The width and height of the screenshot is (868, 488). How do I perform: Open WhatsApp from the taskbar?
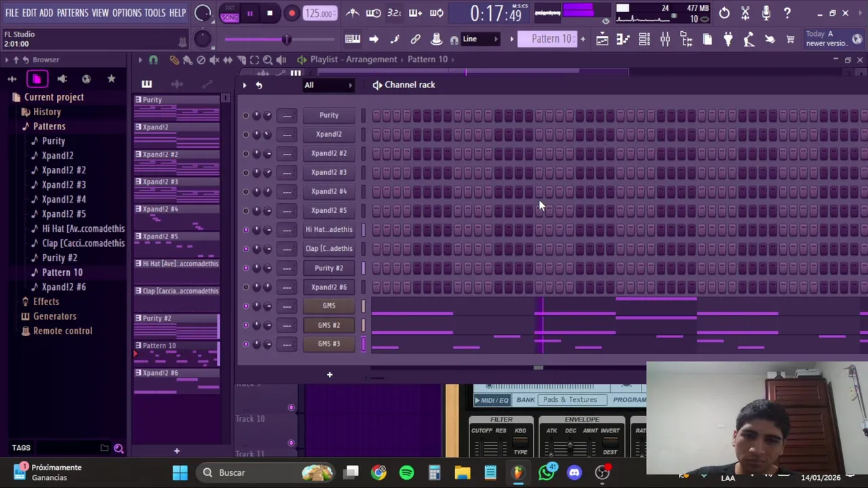pyautogui.click(x=547, y=472)
